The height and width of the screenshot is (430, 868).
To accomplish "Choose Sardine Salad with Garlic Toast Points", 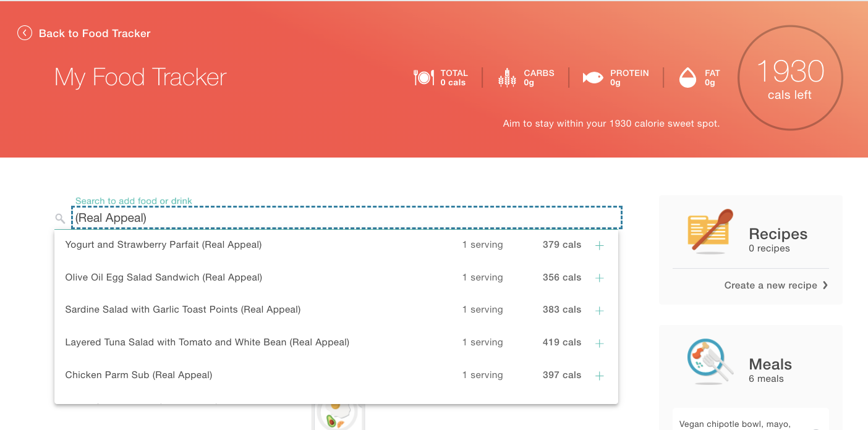I will point(182,310).
